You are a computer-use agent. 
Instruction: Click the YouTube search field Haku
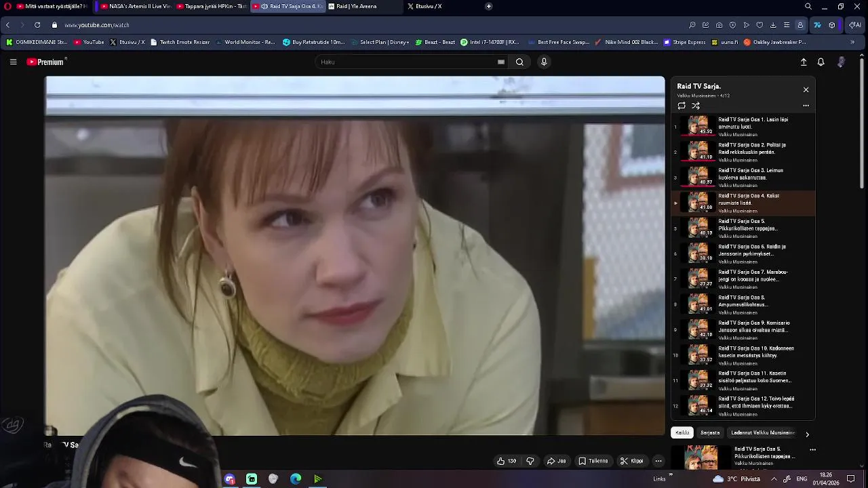[x=407, y=62]
